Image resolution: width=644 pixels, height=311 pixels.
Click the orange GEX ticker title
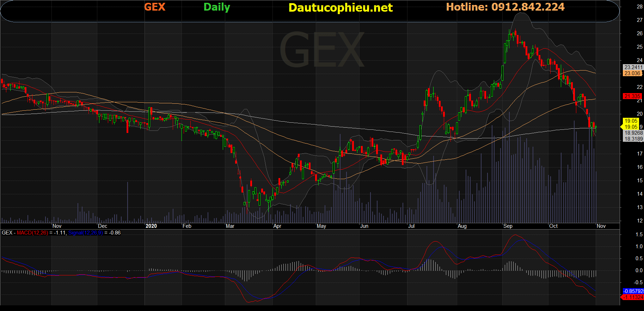pyautogui.click(x=155, y=7)
